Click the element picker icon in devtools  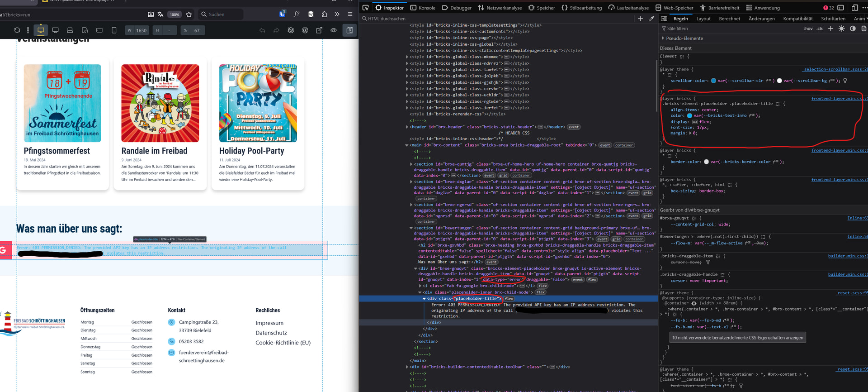click(x=366, y=8)
